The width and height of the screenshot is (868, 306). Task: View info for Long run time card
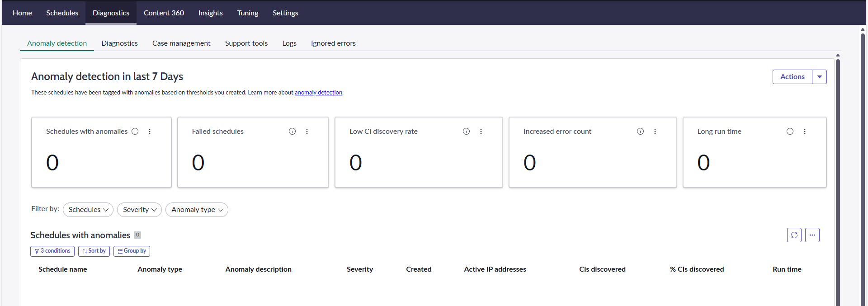(x=790, y=132)
